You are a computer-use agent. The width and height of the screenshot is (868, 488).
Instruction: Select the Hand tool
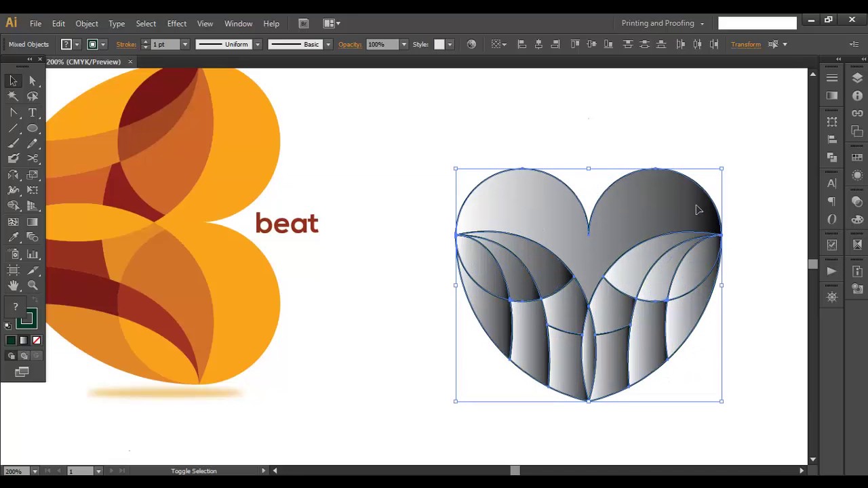[14, 285]
